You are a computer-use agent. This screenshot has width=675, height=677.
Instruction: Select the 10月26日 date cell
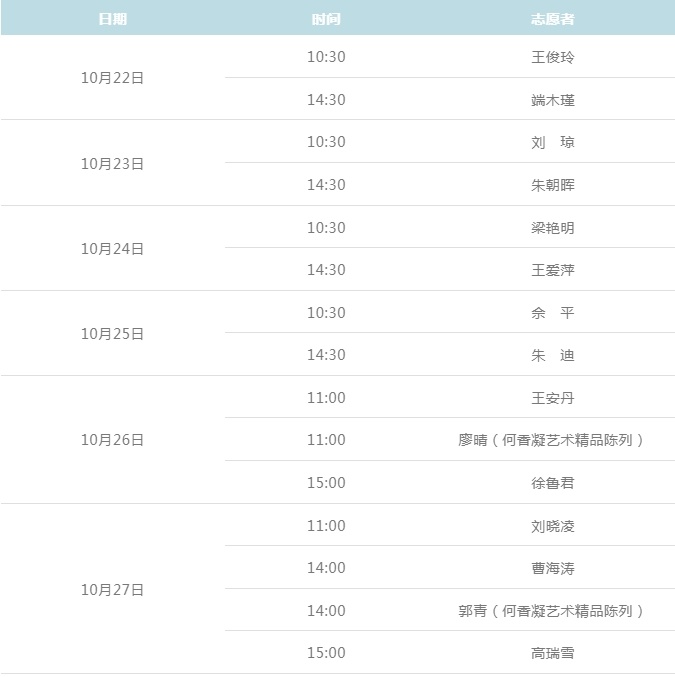(x=113, y=440)
